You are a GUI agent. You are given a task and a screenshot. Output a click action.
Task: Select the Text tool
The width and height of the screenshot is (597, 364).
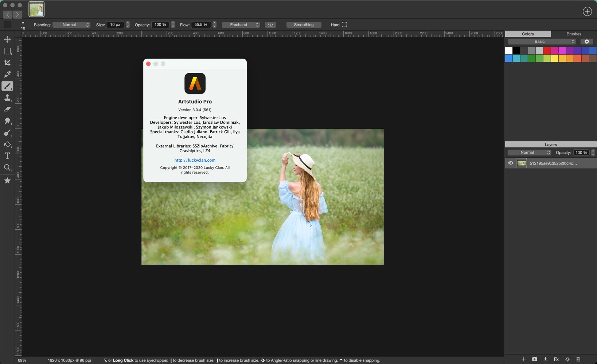click(7, 156)
